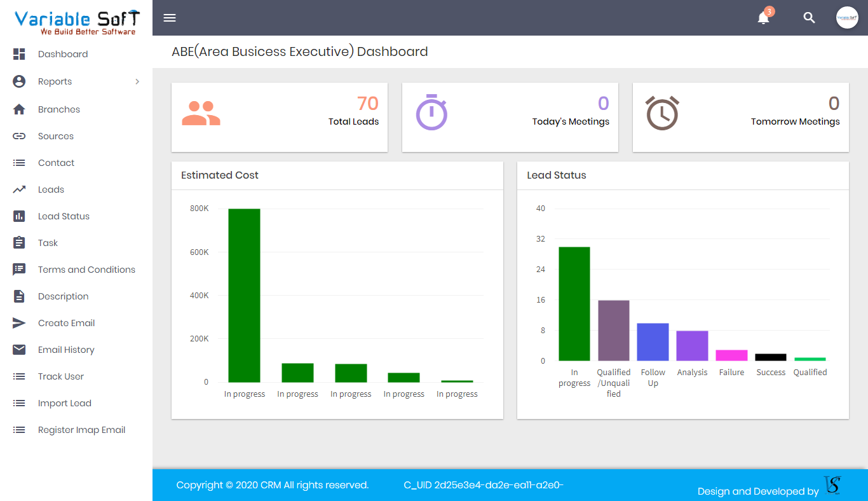Click the Create Email paper plane icon
Image resolution: width=868 pixels, height=501 pixels.
19,323
